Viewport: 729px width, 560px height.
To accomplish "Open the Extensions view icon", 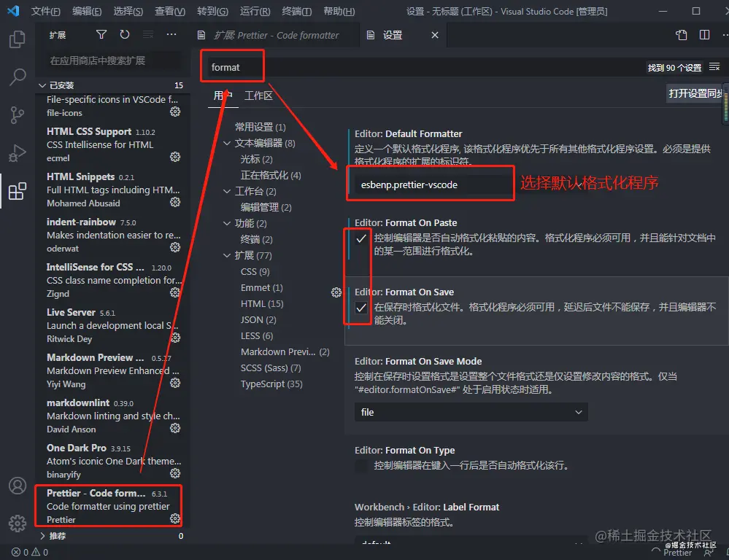I will tap(18, 191).
